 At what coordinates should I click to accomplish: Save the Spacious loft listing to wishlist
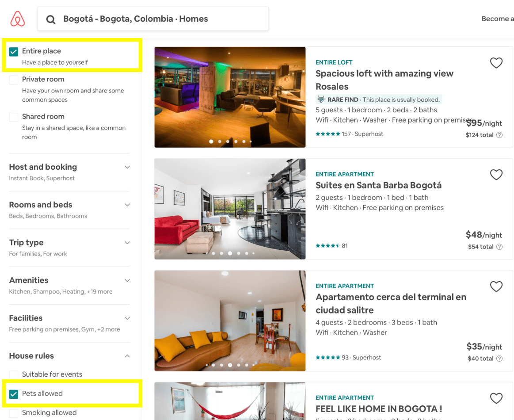click(x=496, y=63)
